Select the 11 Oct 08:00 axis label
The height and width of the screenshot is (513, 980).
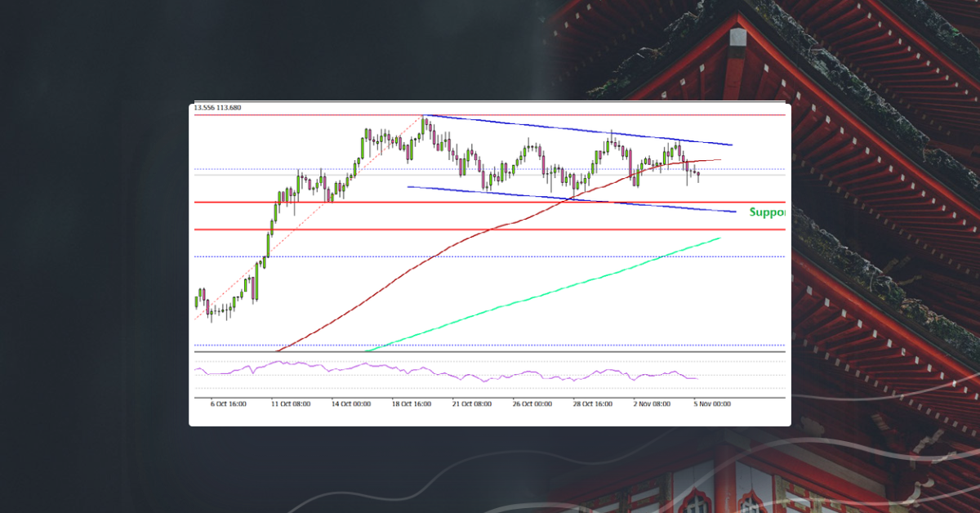coord(290,403)
